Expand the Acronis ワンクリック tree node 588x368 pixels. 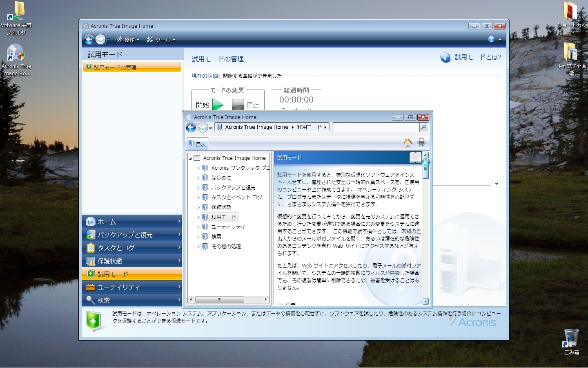point(198,168)
